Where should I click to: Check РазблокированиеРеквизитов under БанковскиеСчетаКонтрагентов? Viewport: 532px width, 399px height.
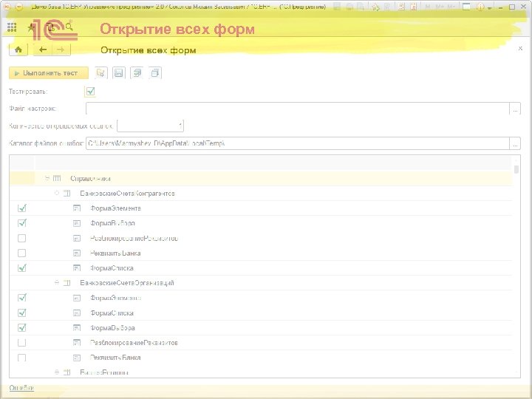point(21,238)
